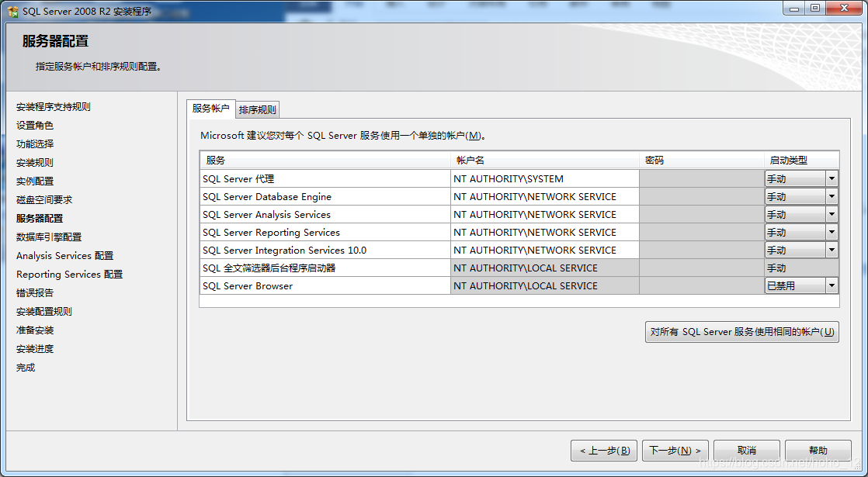Maximize the SQL Server setup window

815,8
